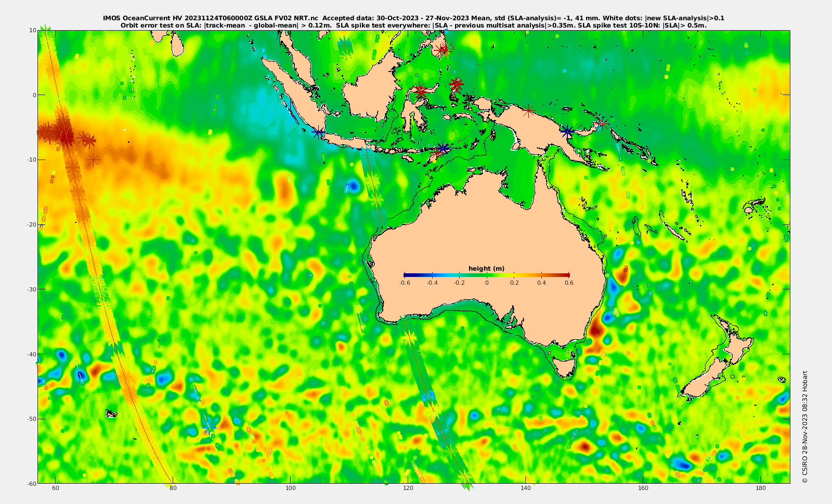Click latitude axis label -10
The image size is (832, 504).
coord(31,160)
